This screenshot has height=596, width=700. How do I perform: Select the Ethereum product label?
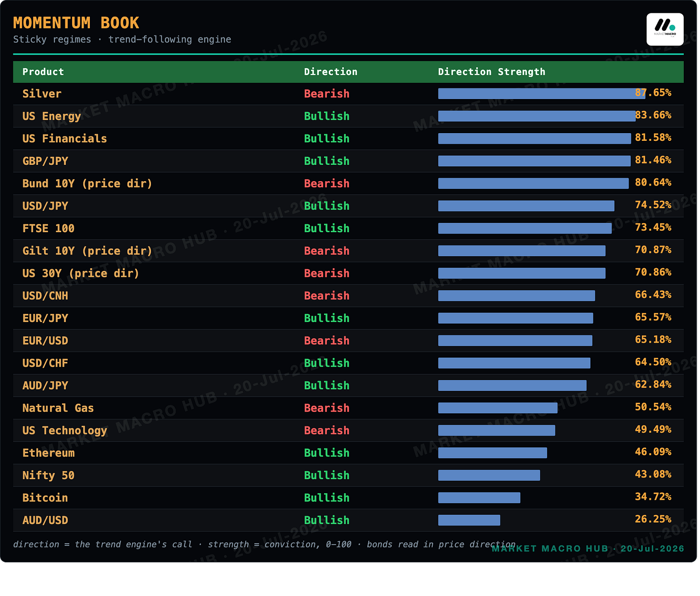49,453
